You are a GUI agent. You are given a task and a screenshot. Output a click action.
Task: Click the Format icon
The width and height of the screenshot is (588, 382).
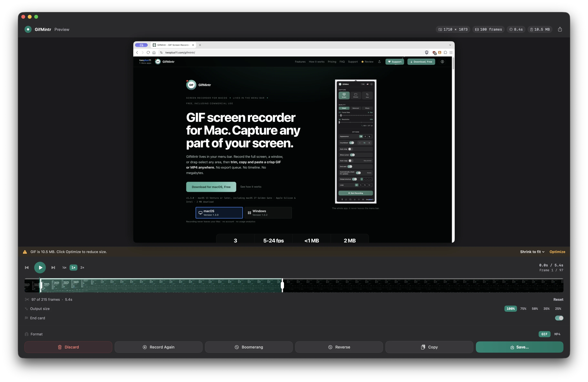26,334
